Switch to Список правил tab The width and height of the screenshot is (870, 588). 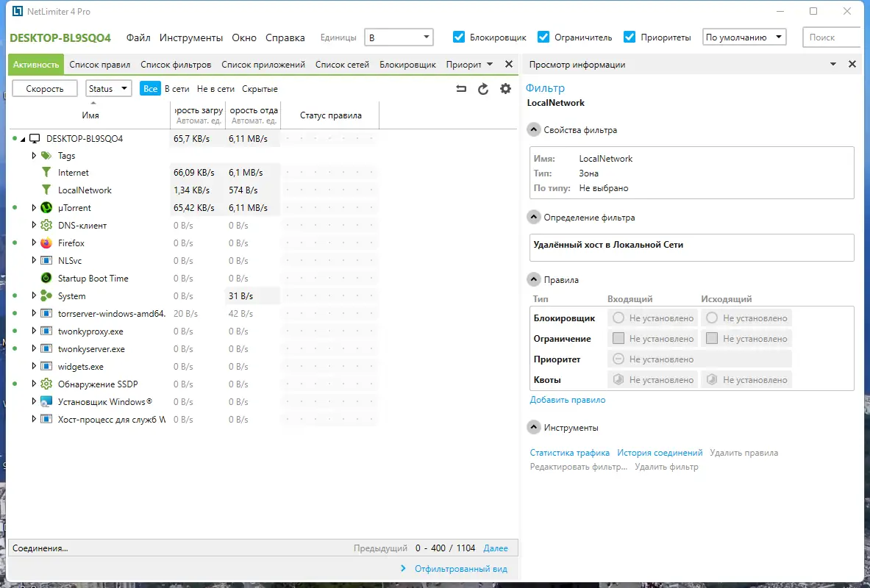(x=100, y=65)
